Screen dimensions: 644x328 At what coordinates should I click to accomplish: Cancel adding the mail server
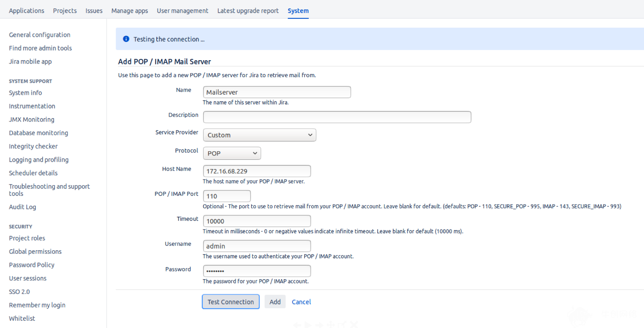tap(301, 302)
